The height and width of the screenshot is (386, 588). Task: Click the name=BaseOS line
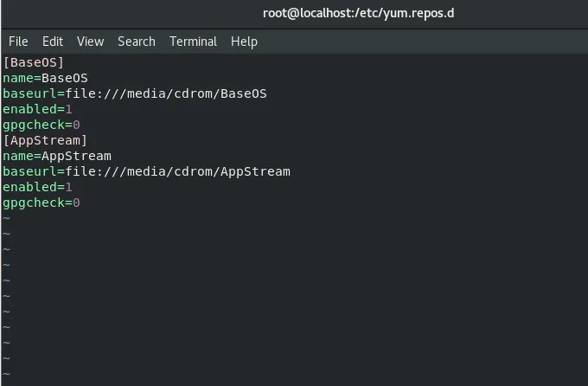coord(45,78)
